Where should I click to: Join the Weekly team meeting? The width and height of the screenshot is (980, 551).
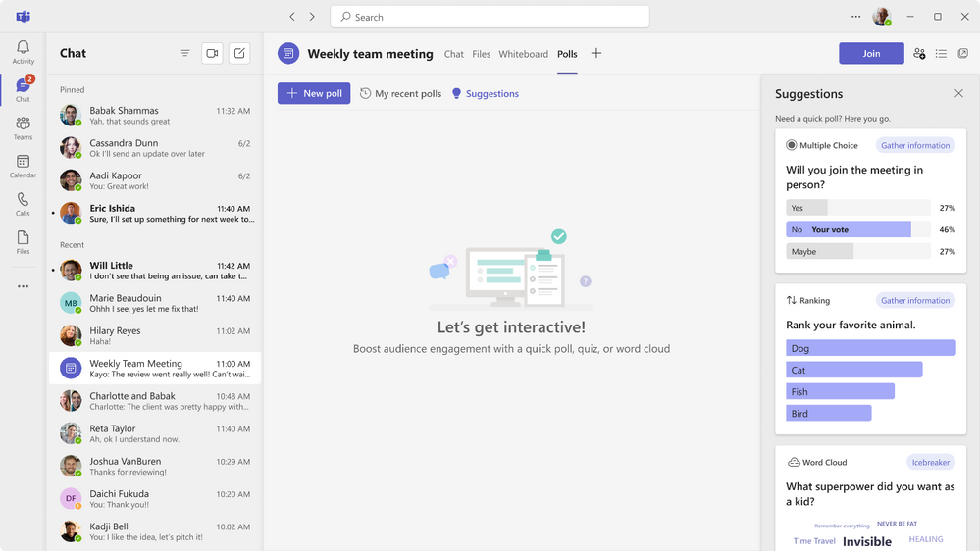coord(871,54)
